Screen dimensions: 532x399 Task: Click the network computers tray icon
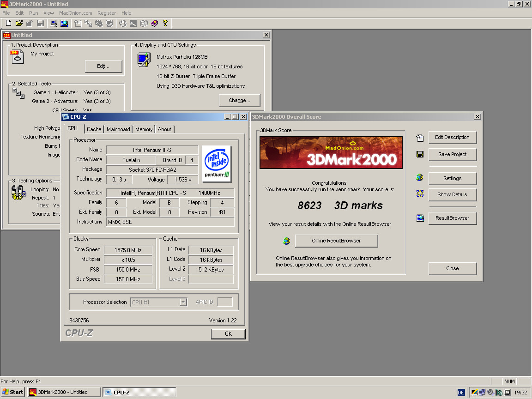point(482,393)
